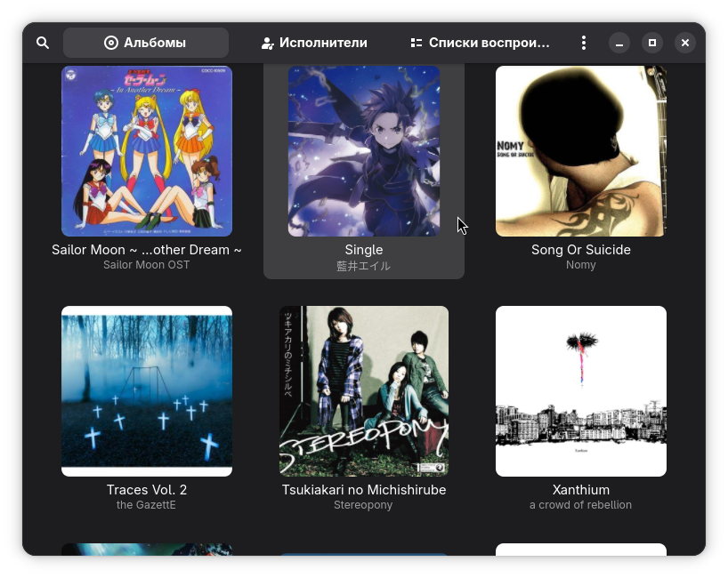This screenshot has width=728, height=578.
Task: Open the Single album cover by 藍井エイル
Action: coord(364,151)
